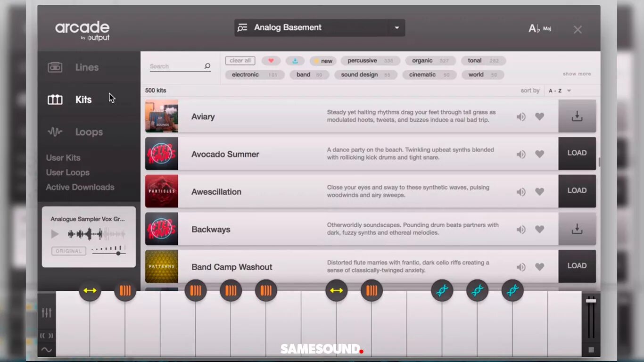Screen dimensions: 644x362
Task: Favorite the Aviary kit
Action: 540,116
